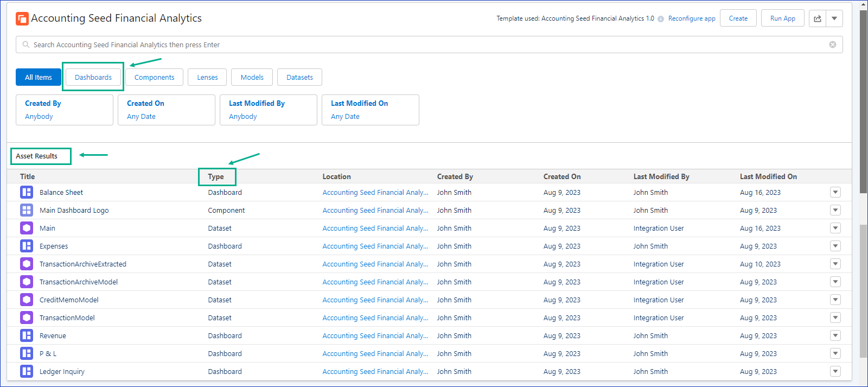The height and width of the screenshot is (387, 868).
Task: Open location link in Ledger Inquiry row
Action: 375,371
